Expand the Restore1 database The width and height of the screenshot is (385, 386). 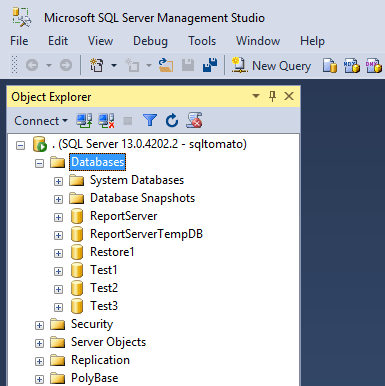coord(58,254)
